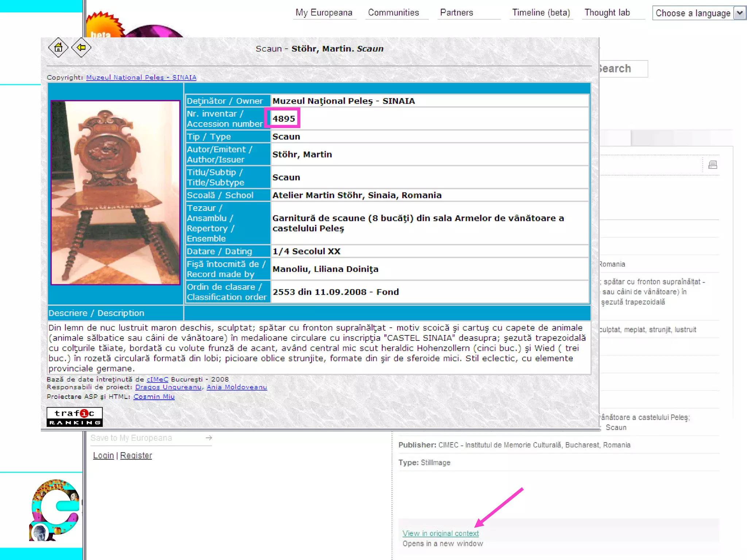Click the cIMeC link in footer
This screenshot has height=560, width=747.
(157, 379)
